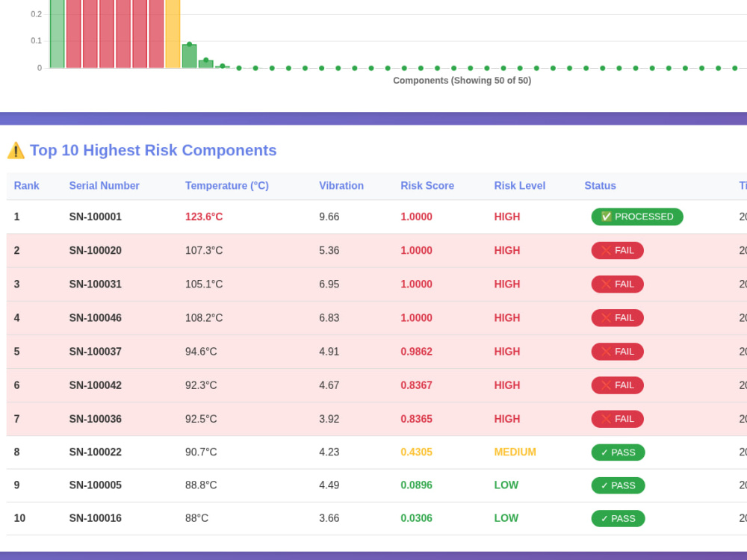This screenshot has width=747, height=560.
Task: Click the 0.8365 risk score
Action: pos(416,419)
